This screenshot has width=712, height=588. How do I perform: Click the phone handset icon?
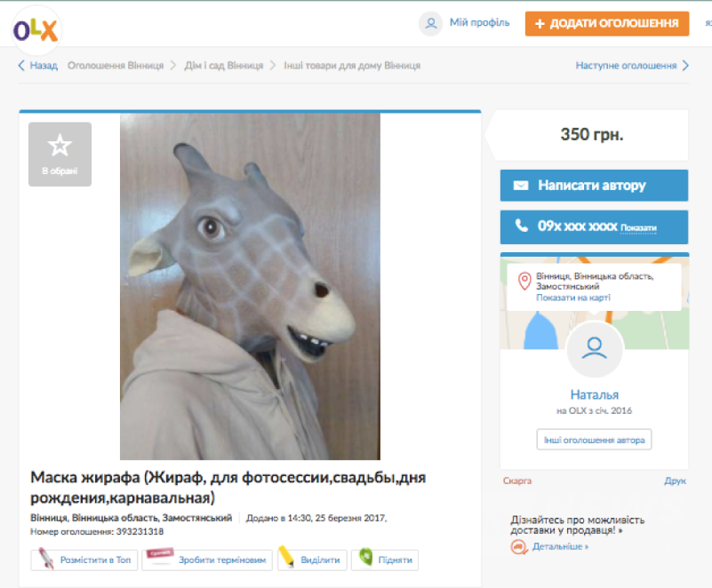coord(521,226)
